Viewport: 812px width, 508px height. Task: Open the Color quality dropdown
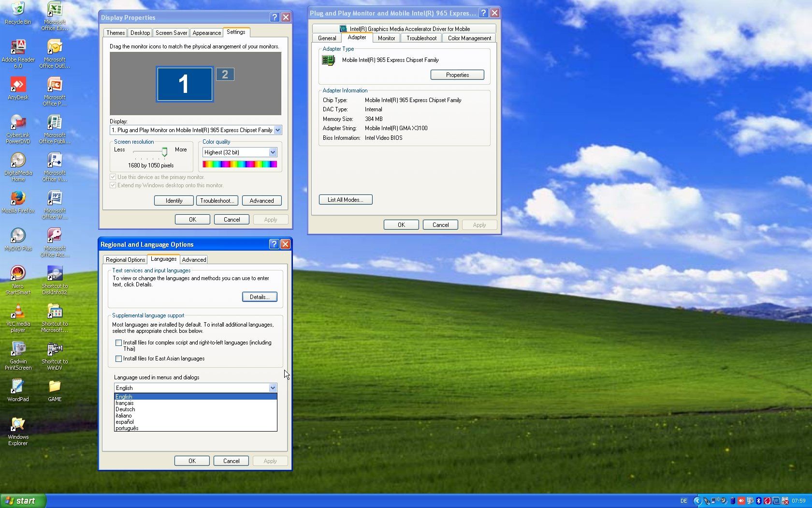(x=273, y=152)
